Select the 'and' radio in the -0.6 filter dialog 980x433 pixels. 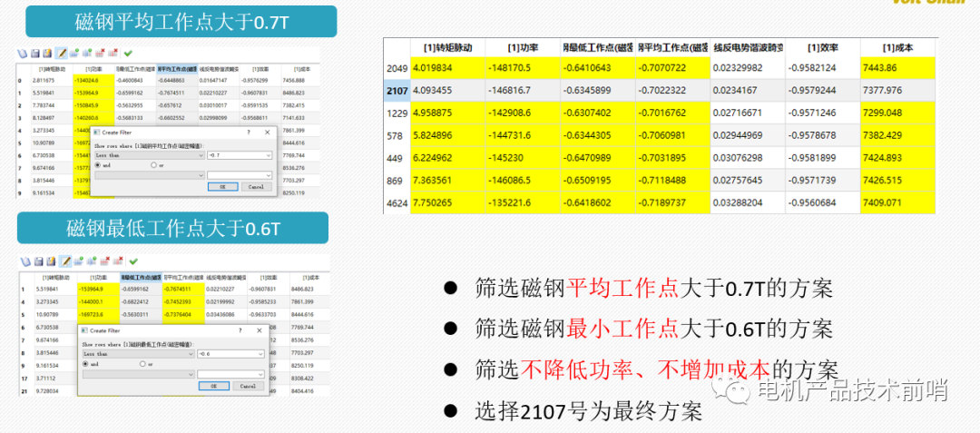(x=85, y=364)
